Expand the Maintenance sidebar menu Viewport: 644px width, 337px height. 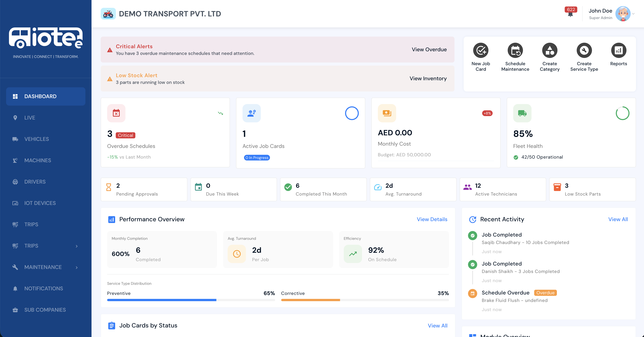tap(43, 267)
